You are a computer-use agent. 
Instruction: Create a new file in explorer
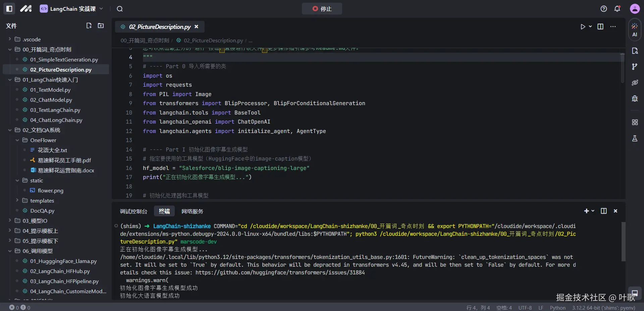click(89, 26)
